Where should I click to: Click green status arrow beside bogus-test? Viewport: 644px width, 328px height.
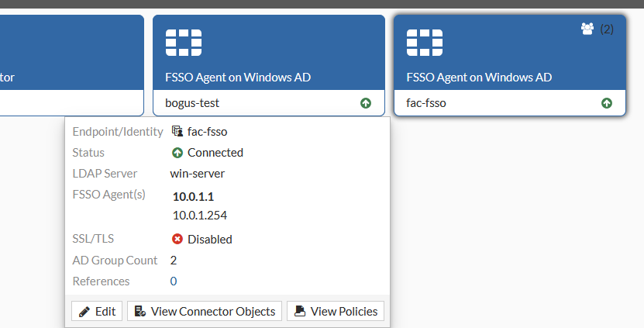[x=366, y=103]
